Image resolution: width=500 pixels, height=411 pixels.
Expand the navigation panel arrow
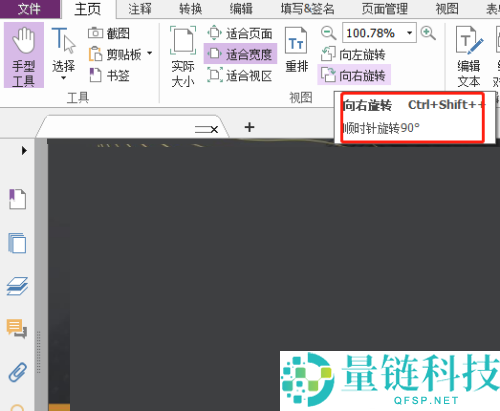pyautogui.click(x=24, y=151)
